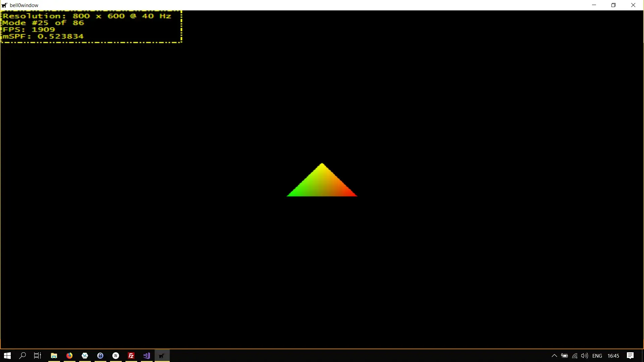Open the Windows Start menu
The image size is (644, 362).
click(7, 356)
